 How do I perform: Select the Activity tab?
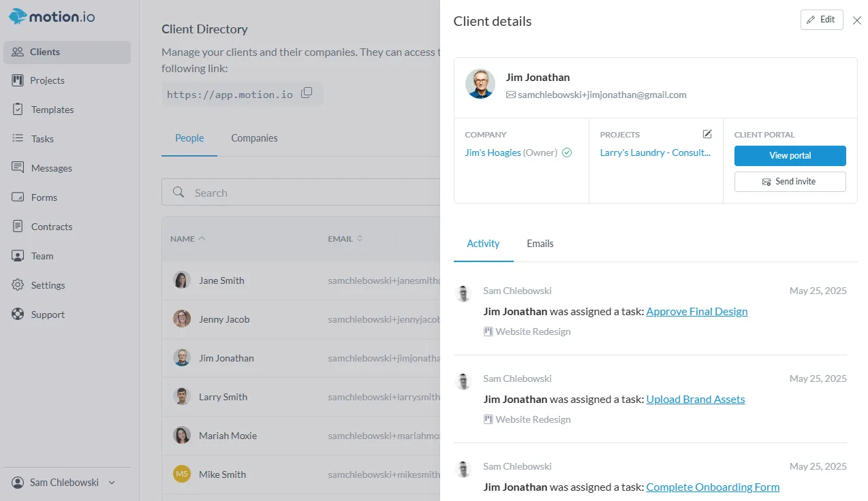pyautogui.click(x=483, y=244)
